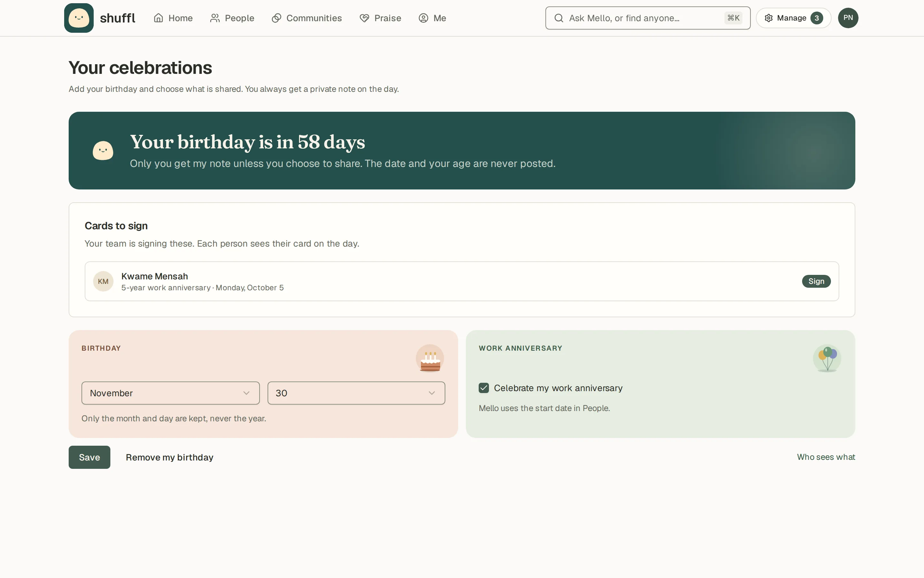Click the Save button
Viewport: 924px width, 578px height.
(x=89, y=457)
